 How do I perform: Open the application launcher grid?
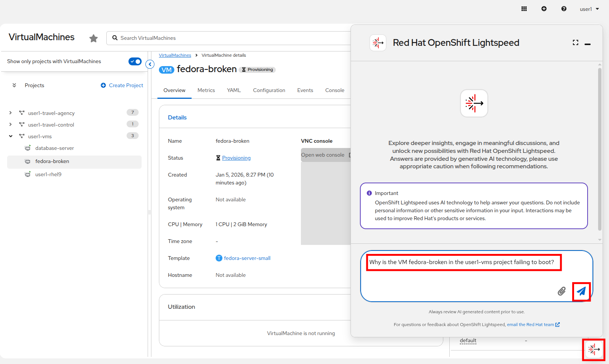click(x=524, y=9)
